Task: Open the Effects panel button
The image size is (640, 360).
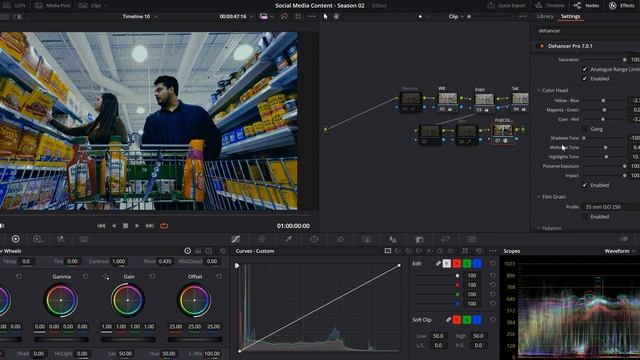Action: click(x=621, y=5)
